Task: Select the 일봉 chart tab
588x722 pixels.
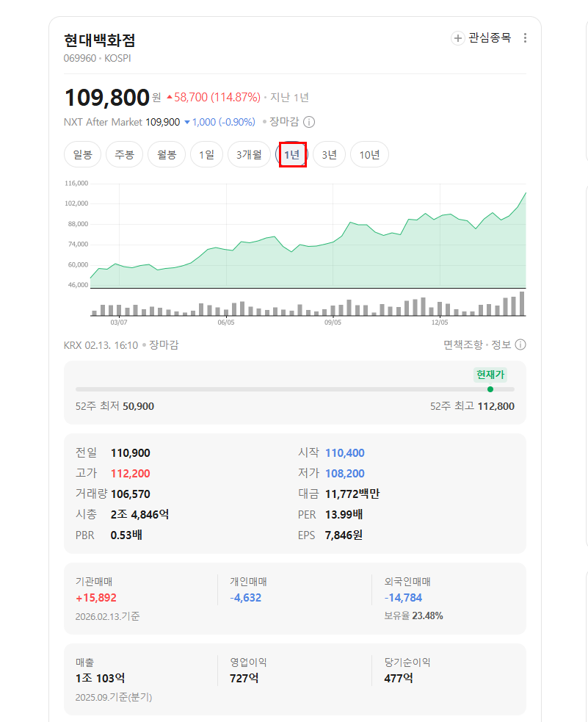Action: [x=82, y=154]
